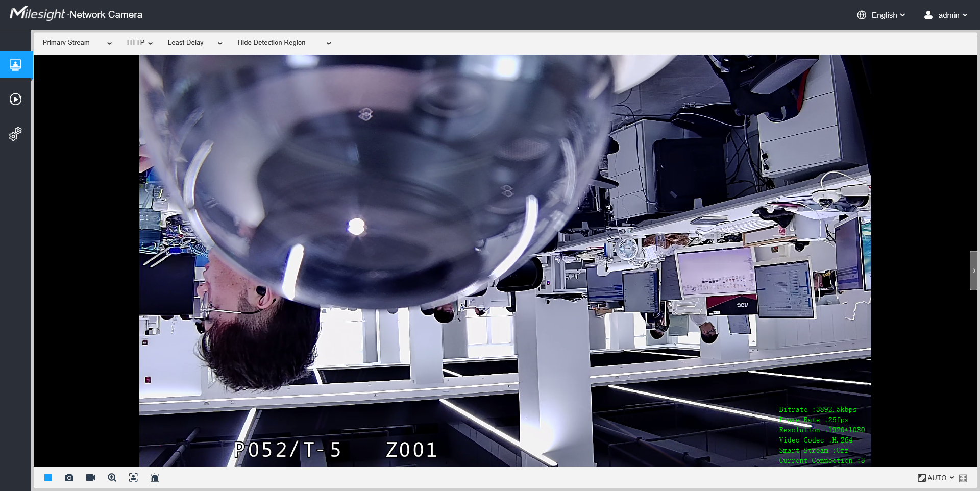Open the AUTO window size dropdown
980x491 pixels.
[x=936, y=478]
